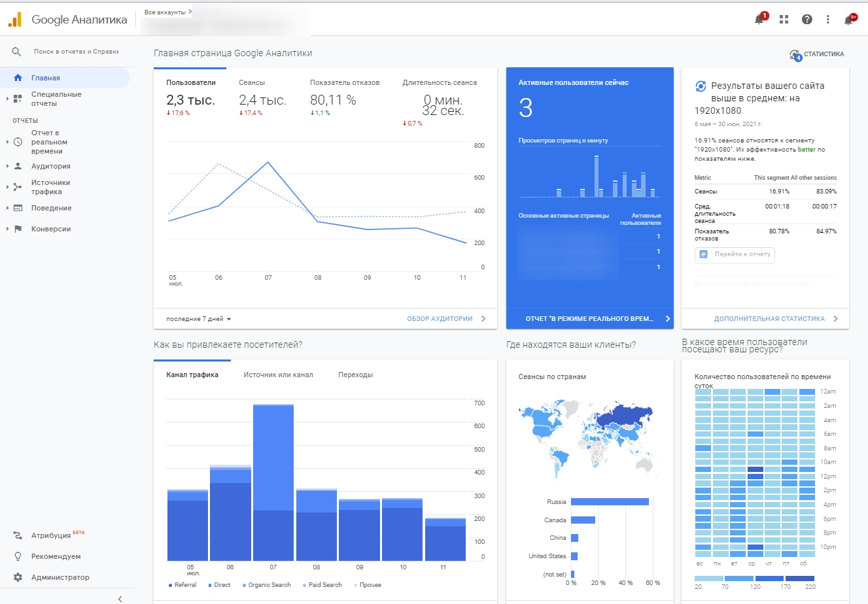This screenshot has height=604, width=868.
Task: Click the Canada bar in countries chart
Action: tap(583, 520)
